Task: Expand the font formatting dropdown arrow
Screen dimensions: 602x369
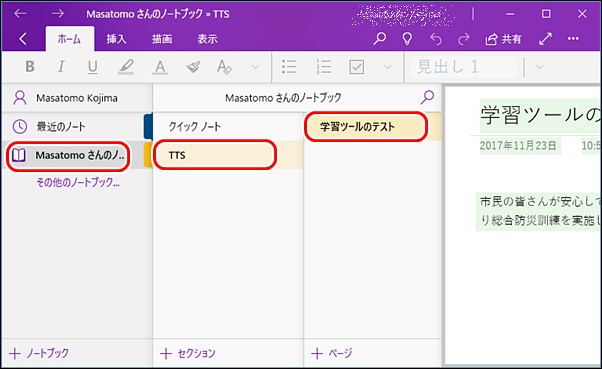Action: 255,67
